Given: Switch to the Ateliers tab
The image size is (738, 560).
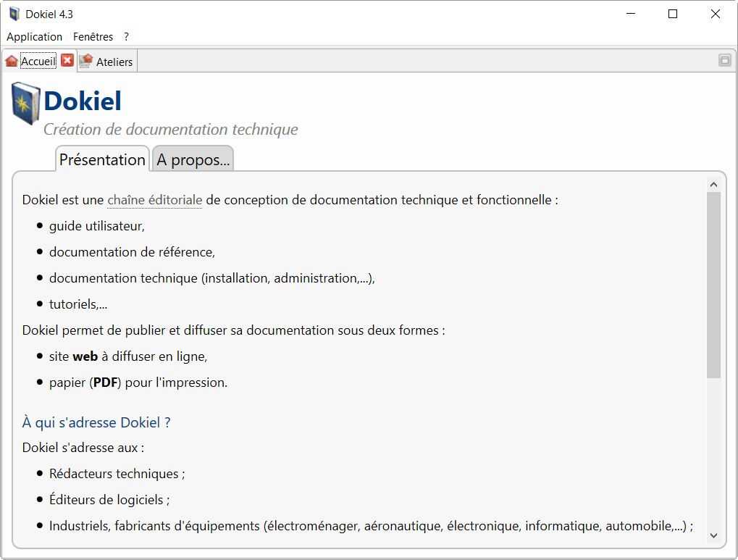Looking at the screenshot, I should 114,62.
